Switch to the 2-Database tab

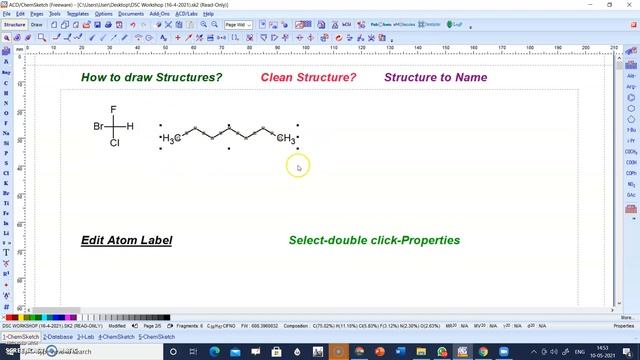58,337
